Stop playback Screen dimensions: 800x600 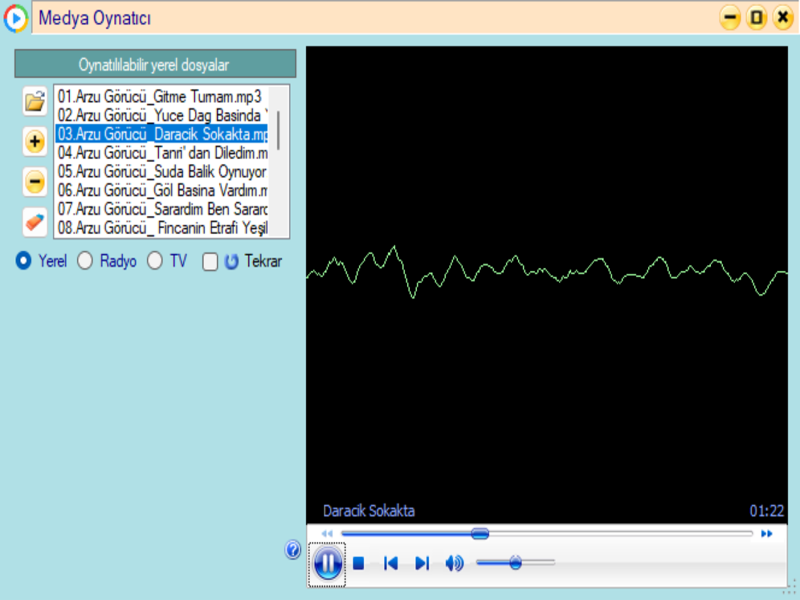point(358,563)
